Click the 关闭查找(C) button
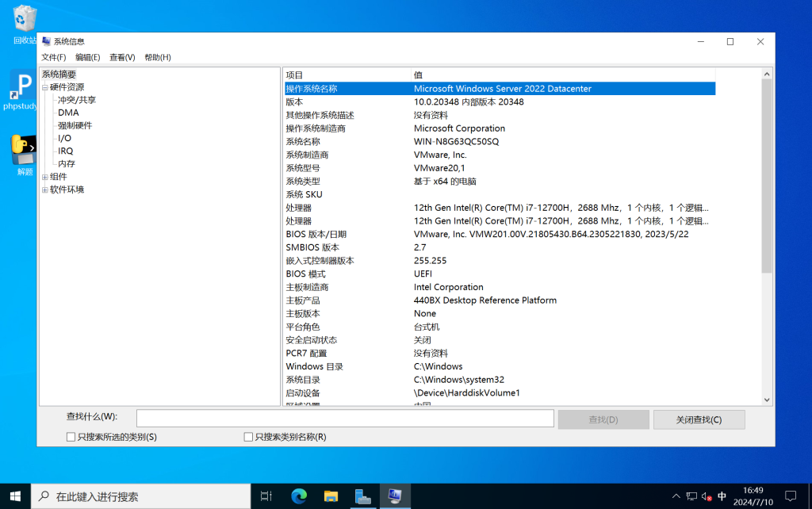 click(699, 419)
